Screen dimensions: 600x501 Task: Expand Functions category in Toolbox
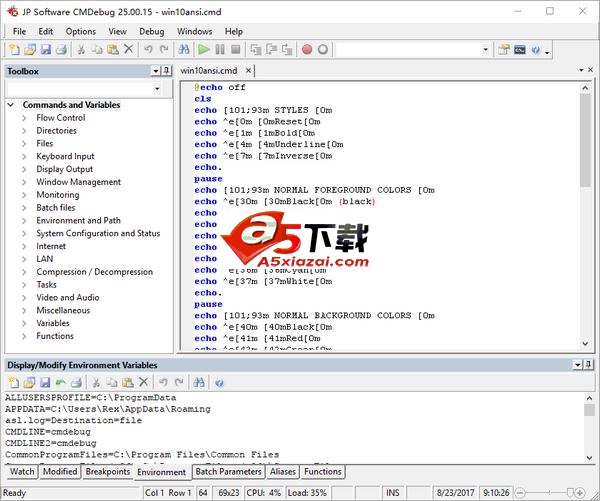tap(24, 336)
